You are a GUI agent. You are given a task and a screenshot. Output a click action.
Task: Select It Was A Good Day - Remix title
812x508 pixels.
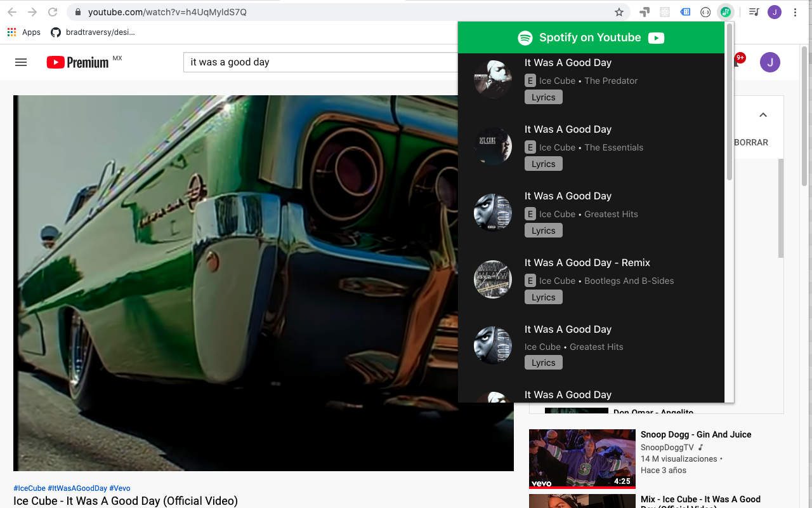(x=587, y=263)
